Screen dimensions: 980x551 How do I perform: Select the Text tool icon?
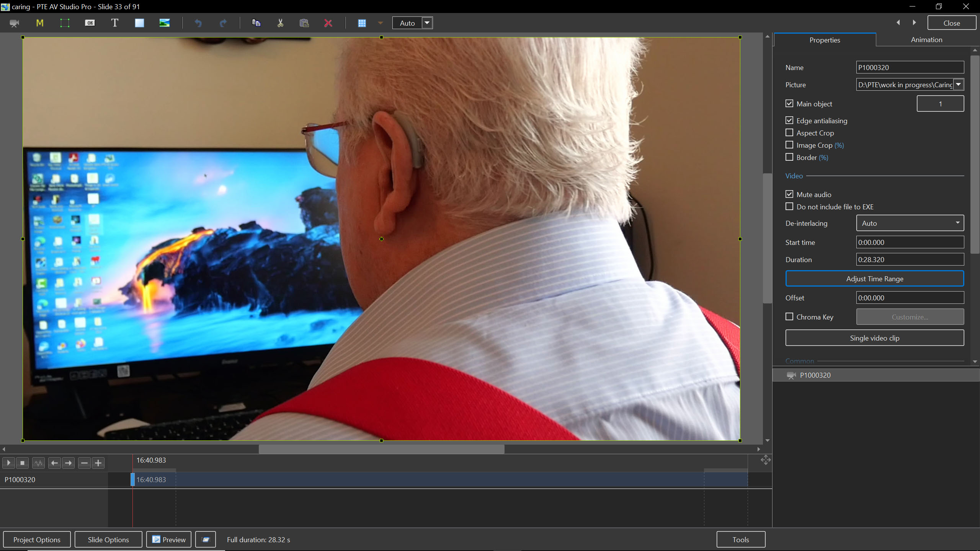(114, 23)
